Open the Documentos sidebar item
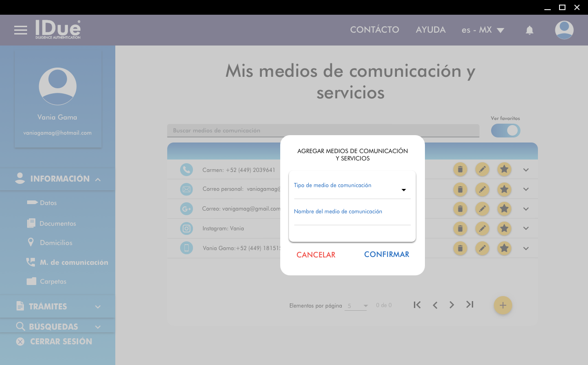The image size is (588, 365). [x=57, y=223]
